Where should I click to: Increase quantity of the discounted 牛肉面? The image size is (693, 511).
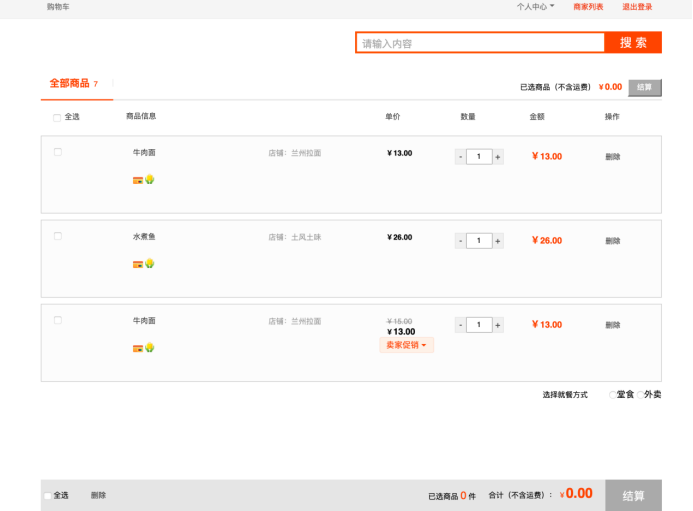498,325
